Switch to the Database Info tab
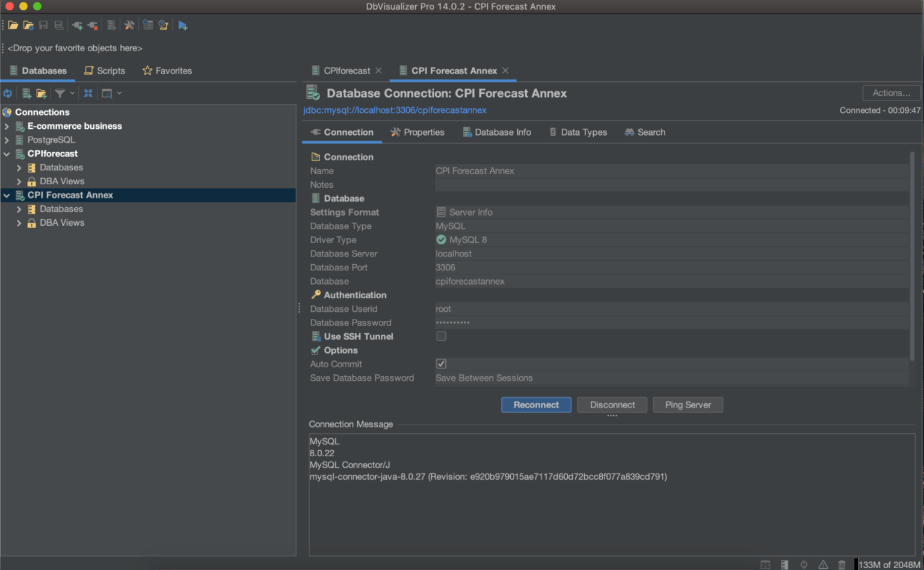 click(503, 132)
